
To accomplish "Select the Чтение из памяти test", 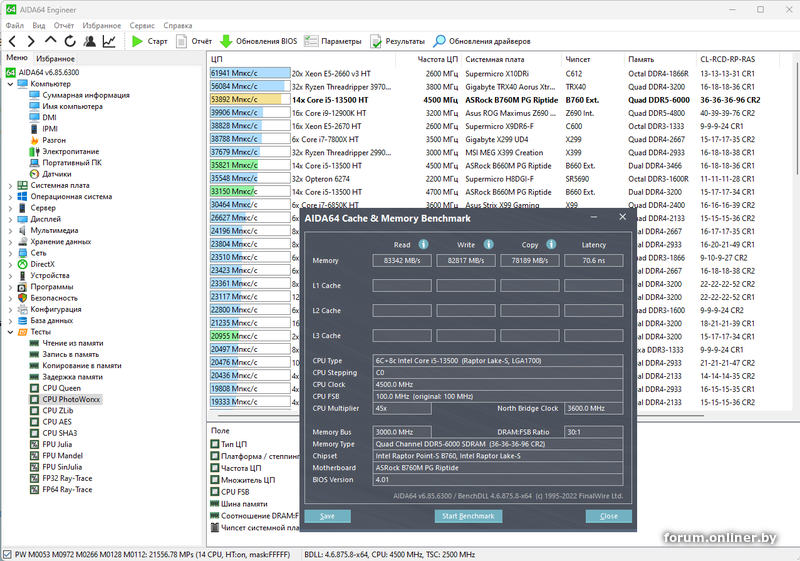I will [72, 343].
